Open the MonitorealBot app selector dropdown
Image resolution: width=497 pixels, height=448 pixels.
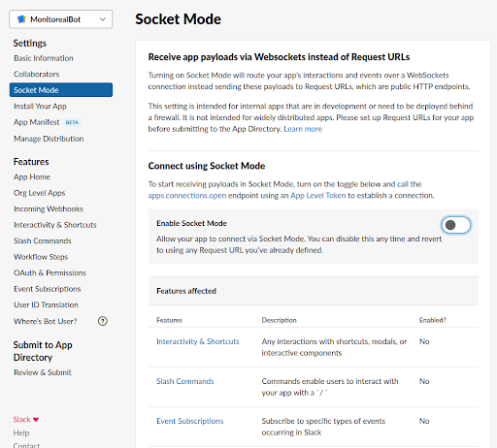tap(61, 19)
